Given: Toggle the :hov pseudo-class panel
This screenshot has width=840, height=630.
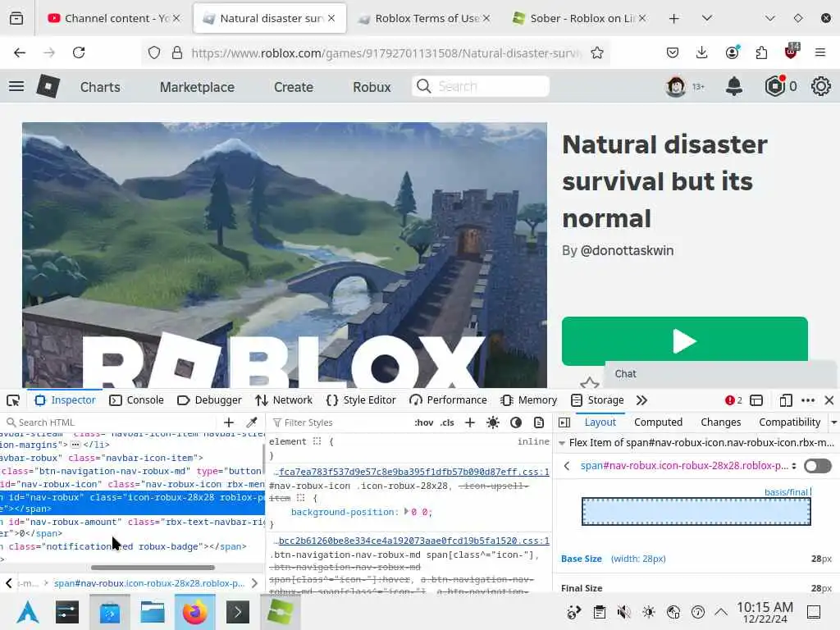Looking at the screenshot, I should [424, 422].
